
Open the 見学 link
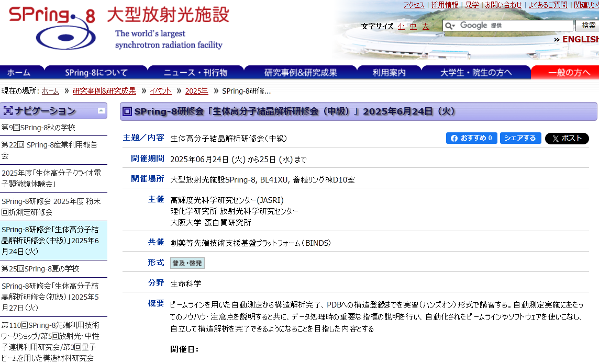coord(472,5)
